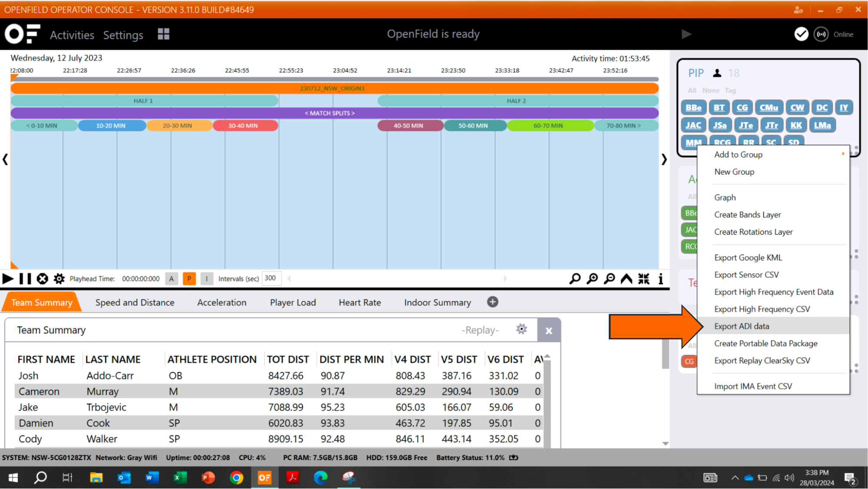Screen dimensions: 868x489
Task: Toggle the I mode button
Action: point(207,279)
